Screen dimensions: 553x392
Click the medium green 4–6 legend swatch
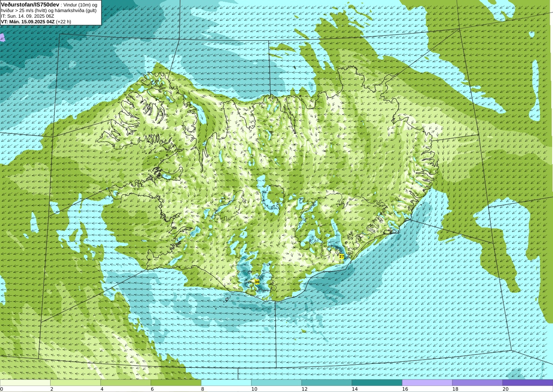(x=126, y=383)
